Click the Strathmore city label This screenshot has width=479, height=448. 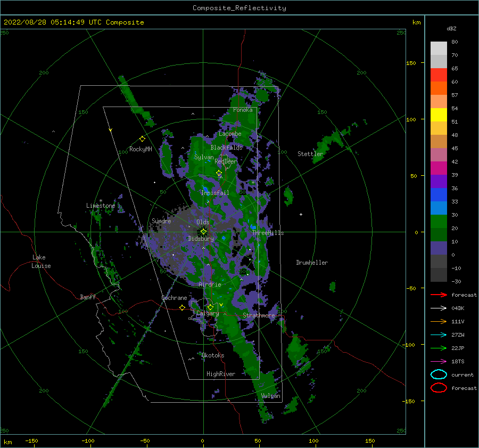coord(259,315)
